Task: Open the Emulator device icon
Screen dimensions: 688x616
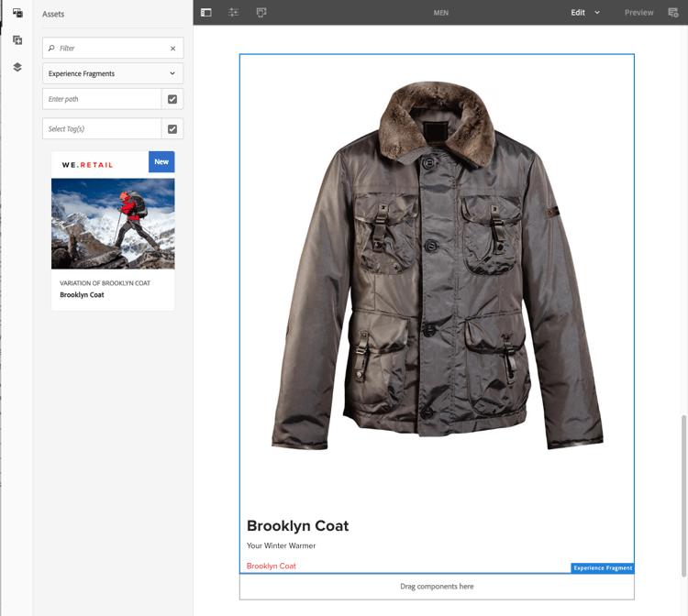Action: click(261, 13)
